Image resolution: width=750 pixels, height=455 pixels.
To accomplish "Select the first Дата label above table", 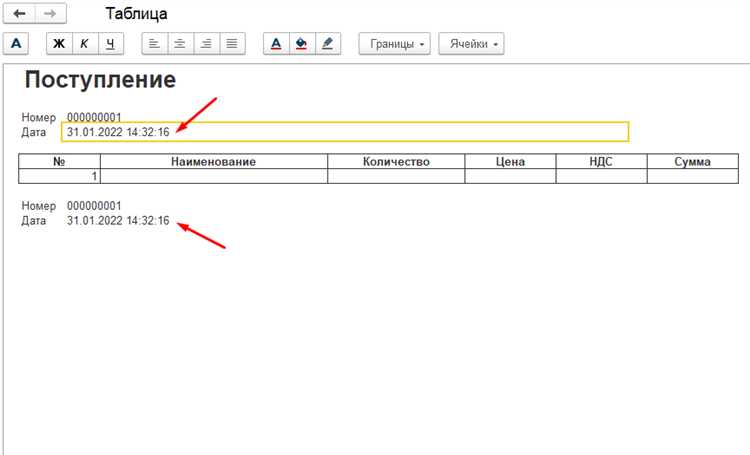I will coord(33,132).
